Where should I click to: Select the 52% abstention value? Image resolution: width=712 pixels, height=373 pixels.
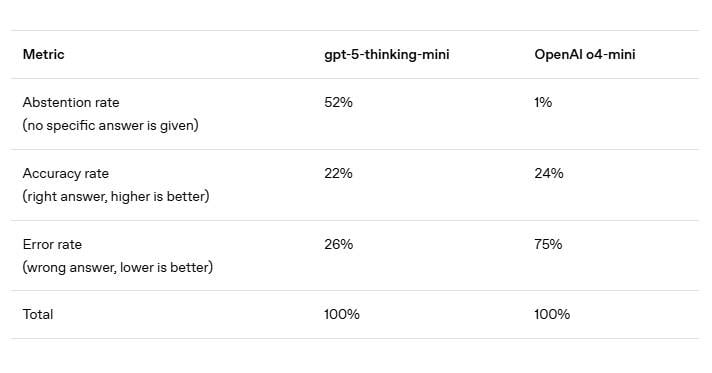tap(338, 102)
